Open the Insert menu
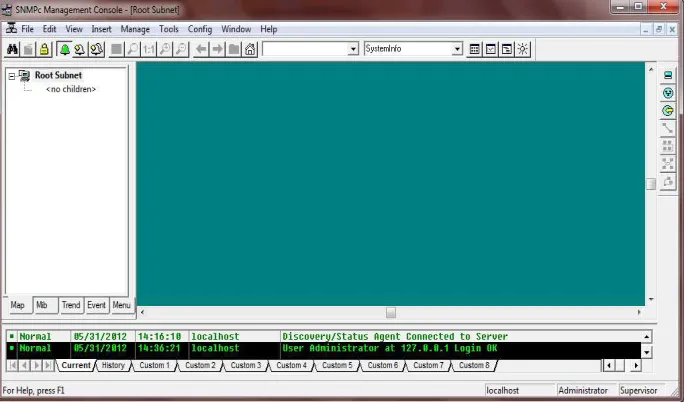This screenshot has width=686, height=402. (101, 29)
